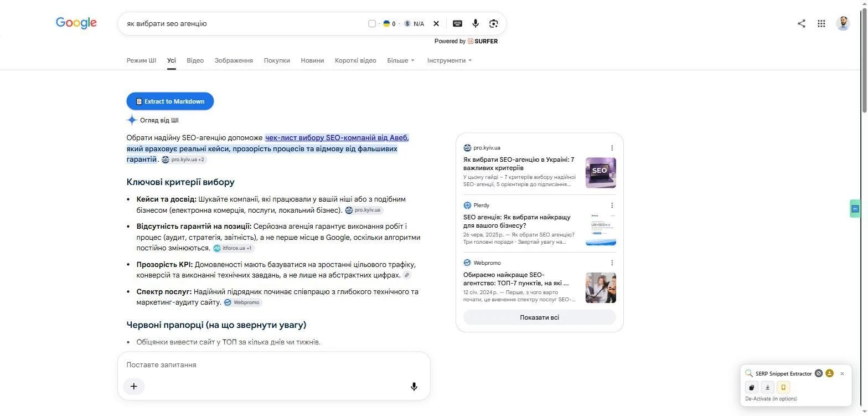This screenshot has width=868, height=416.
Task: Open the user icon in SERP Snippet Extractor
Action: 829,373
